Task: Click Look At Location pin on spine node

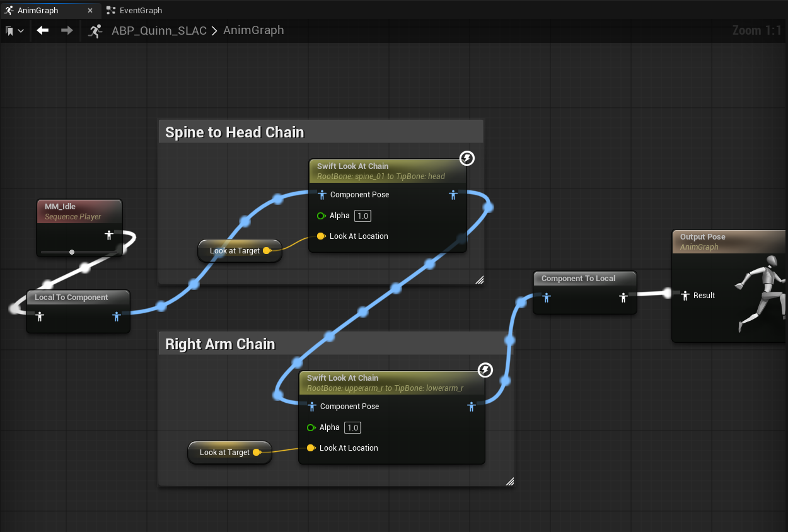Action: [x=321, y=236]
